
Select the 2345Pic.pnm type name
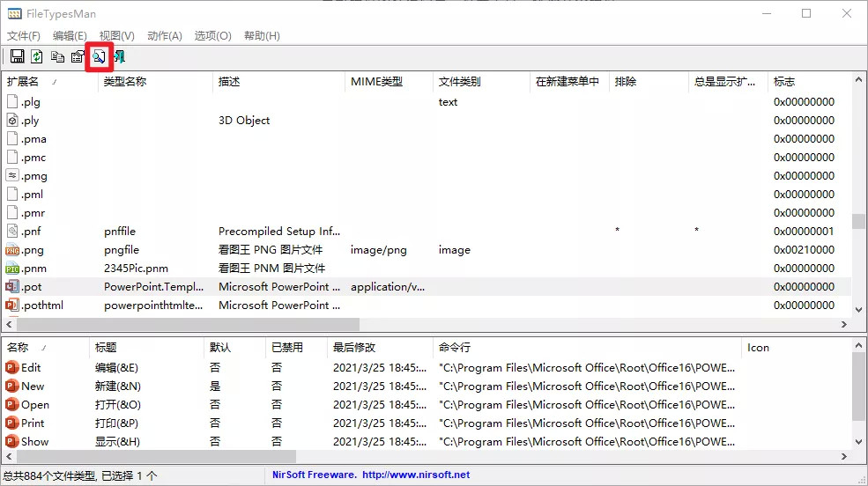[137, 269]
